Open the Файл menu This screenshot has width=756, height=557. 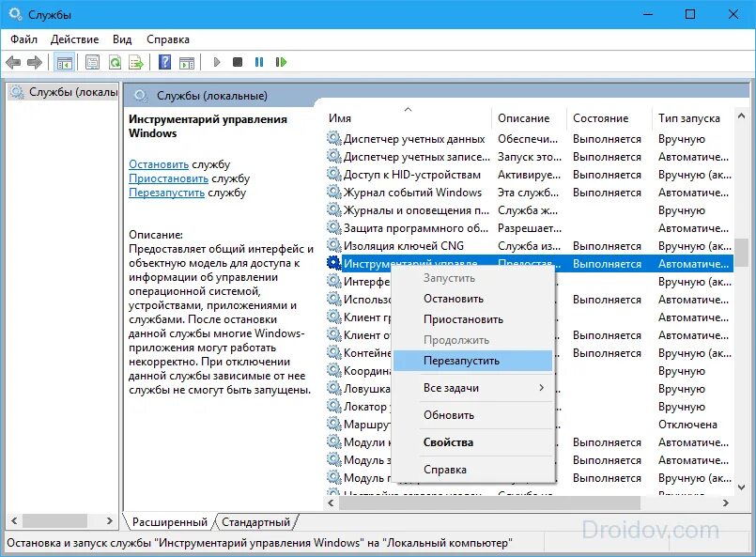(x=23, y=39)
